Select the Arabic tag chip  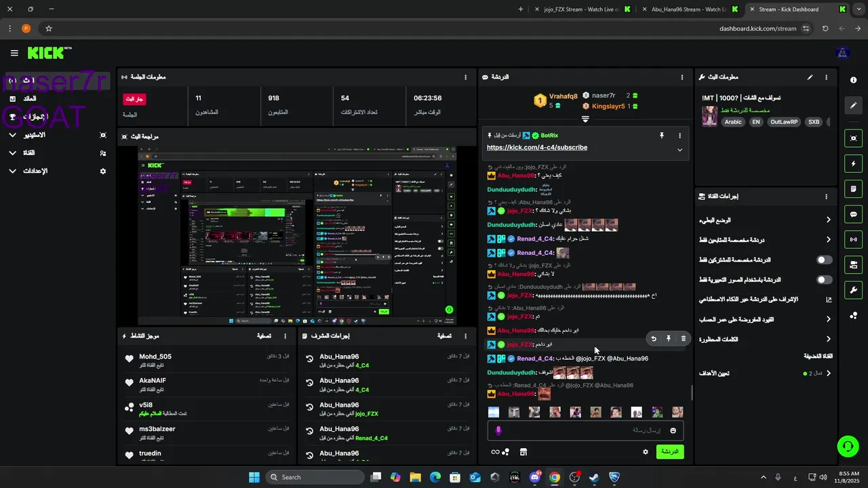[x=733, y=122]
